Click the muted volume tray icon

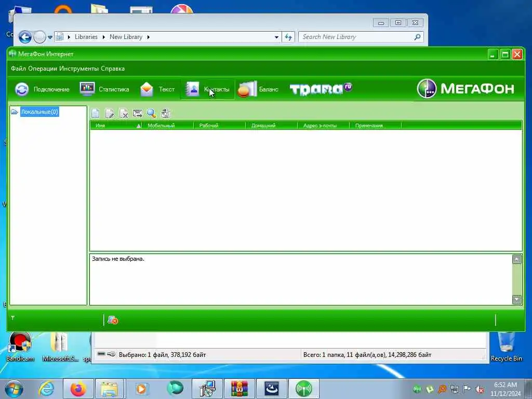[x=480, y=389]
